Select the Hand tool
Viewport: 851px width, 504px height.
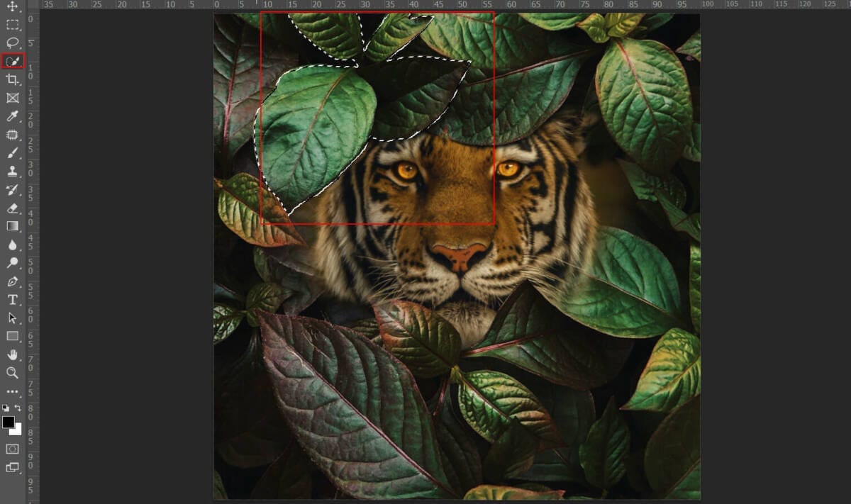tap(12, 354)
